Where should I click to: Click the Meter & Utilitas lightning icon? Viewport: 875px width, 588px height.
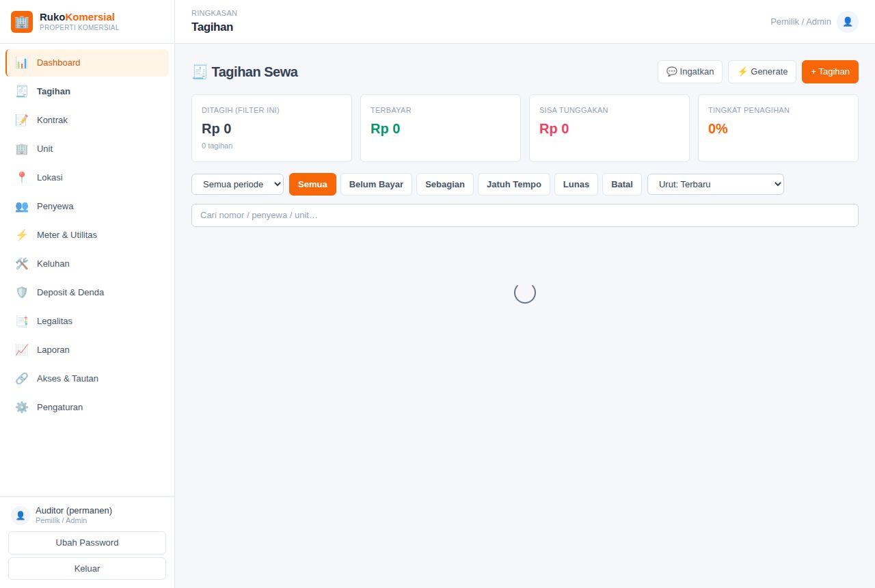pos(22,235)
